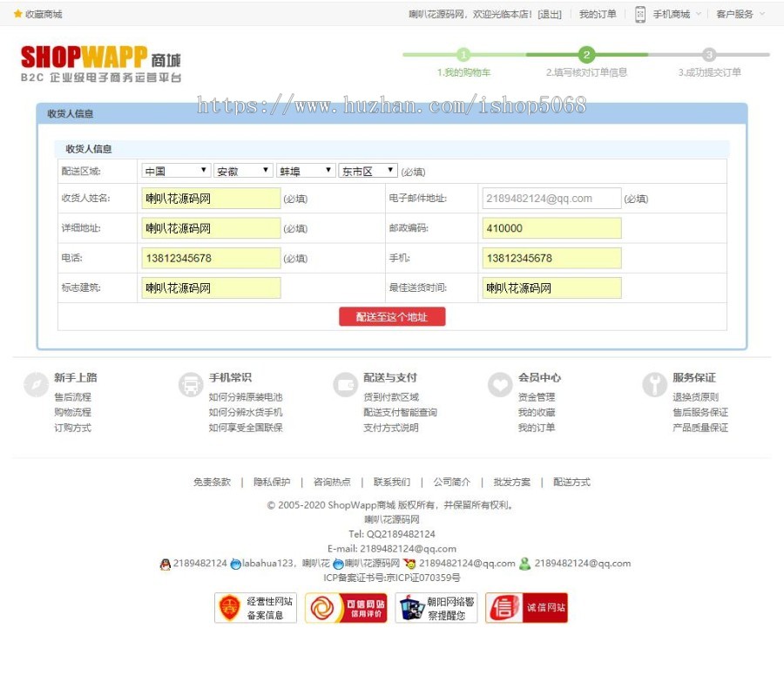Open the city dropdown showing 蚌埠

coord(306,171)
